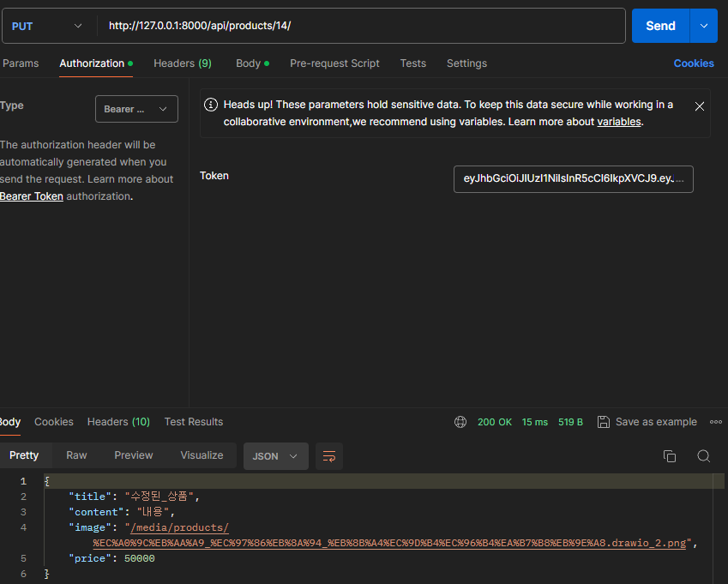Viewport: 728px width, 584px height.
Task: Open the Cookies link at top right
Action: click(x=694, y=63)
